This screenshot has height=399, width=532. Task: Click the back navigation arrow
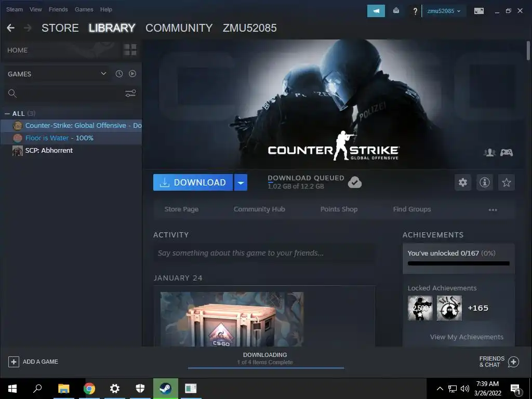(10, 28)
